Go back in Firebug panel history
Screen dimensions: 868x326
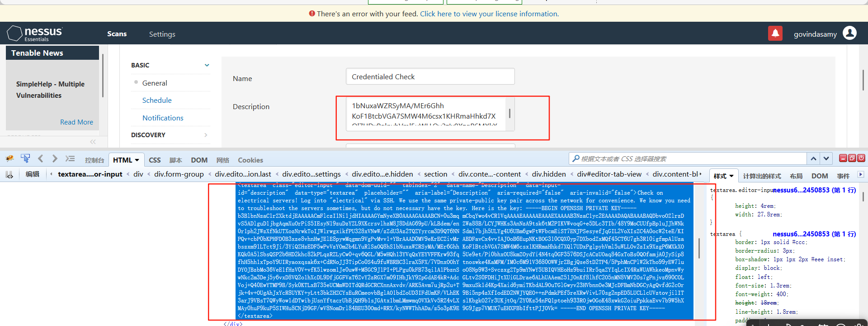click(41, 158)
